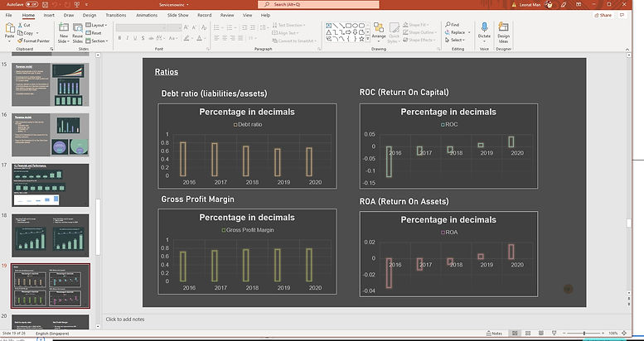Open the Customize Quick Access Toolbar dropdown
The height and width of the screenshot is (341, 644).
click(87, 4)
